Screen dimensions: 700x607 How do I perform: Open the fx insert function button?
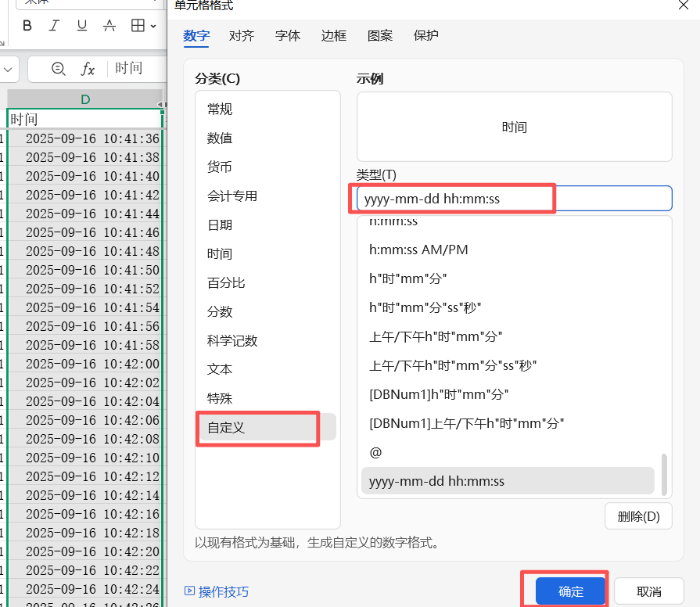pos(88,69)
